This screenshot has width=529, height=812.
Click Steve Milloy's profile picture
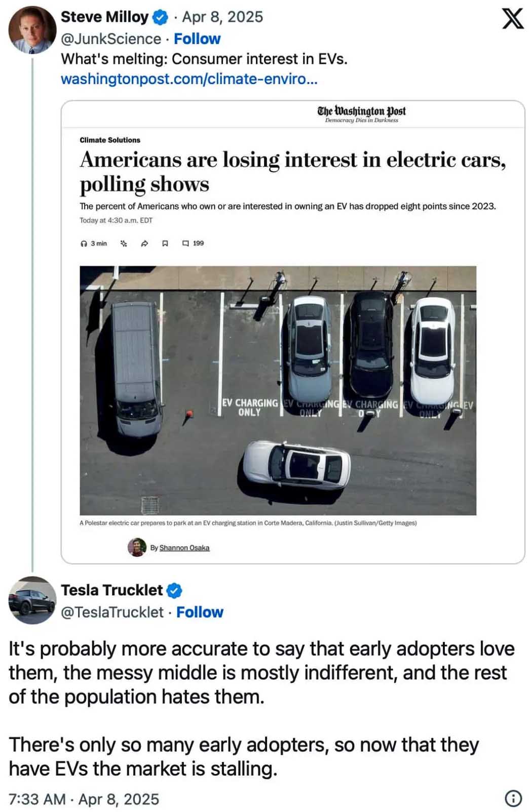pyautogui.click(x=32, y=29)
